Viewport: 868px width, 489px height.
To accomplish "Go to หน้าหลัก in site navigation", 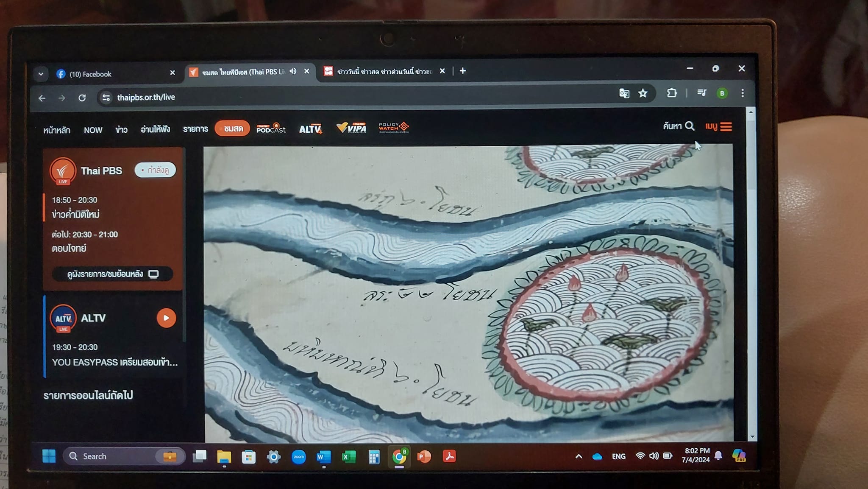I will (x=57, y=130).
